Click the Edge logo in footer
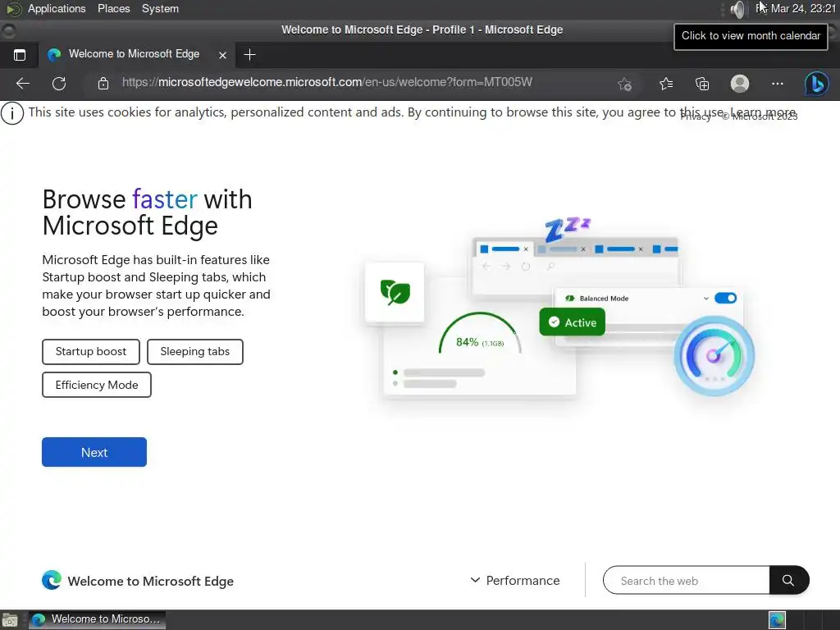The height and width of the screenshot is (630, 840). pyautogui.click(x=52, y=580)
